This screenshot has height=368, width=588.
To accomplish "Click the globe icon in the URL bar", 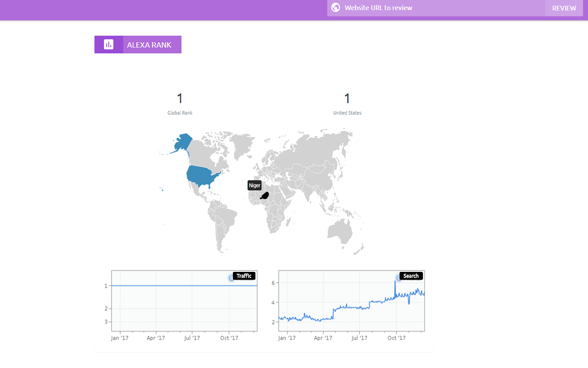I will (x=336, y=8).
